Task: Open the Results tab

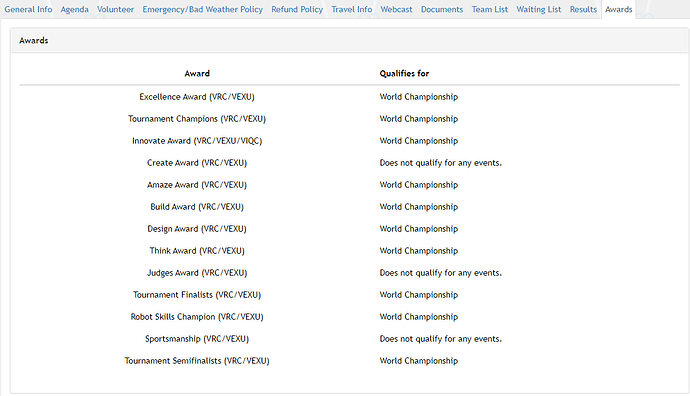Action: tap(583, 9)
